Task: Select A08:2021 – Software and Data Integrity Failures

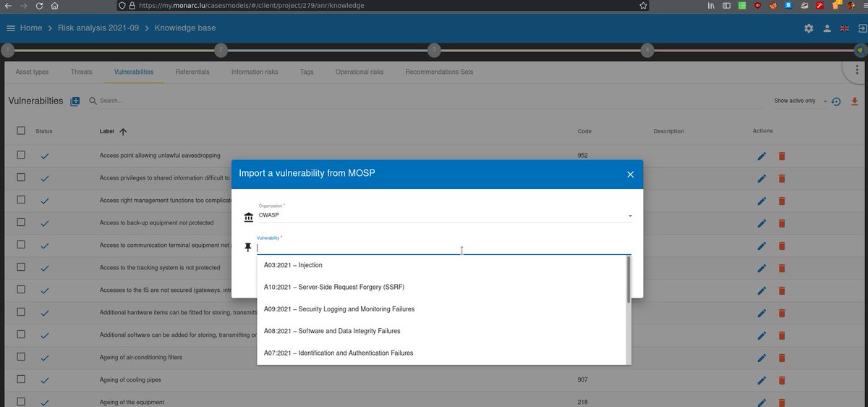Action: point(441,331)
